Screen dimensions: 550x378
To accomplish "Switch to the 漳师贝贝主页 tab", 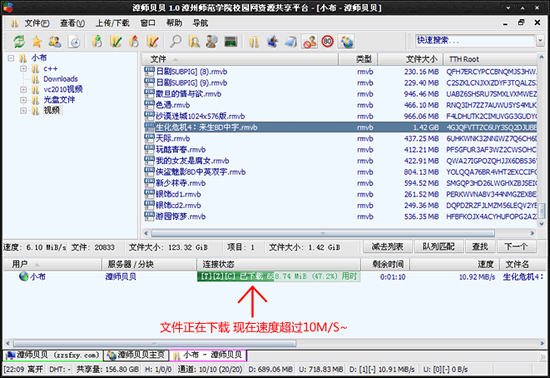I will pos(136,355).
